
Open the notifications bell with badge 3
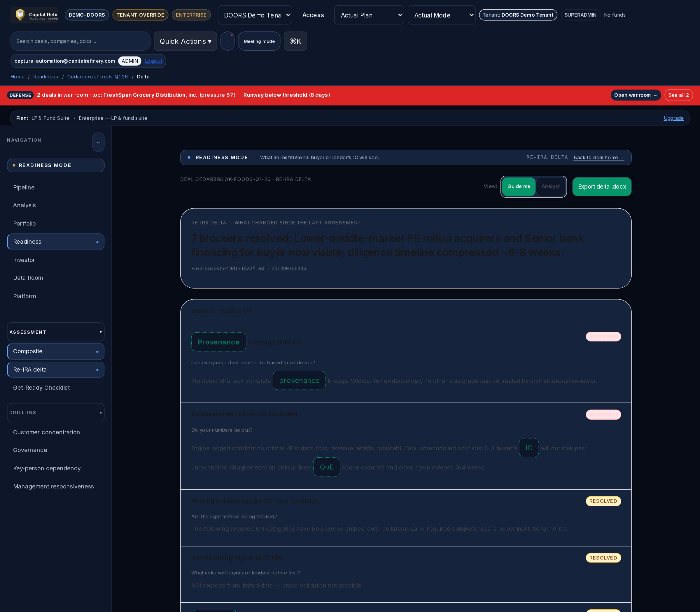pos(227,41)
